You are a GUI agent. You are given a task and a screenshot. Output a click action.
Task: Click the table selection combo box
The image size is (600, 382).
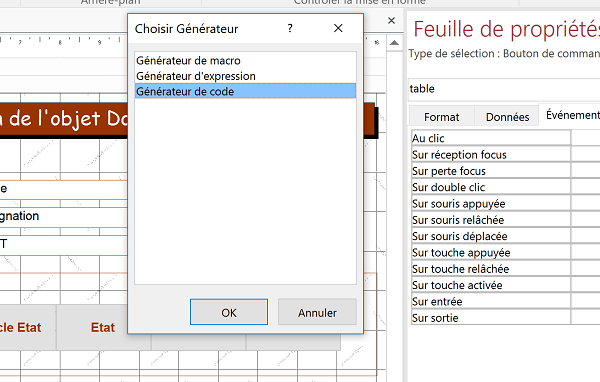[x=504, y=89]
